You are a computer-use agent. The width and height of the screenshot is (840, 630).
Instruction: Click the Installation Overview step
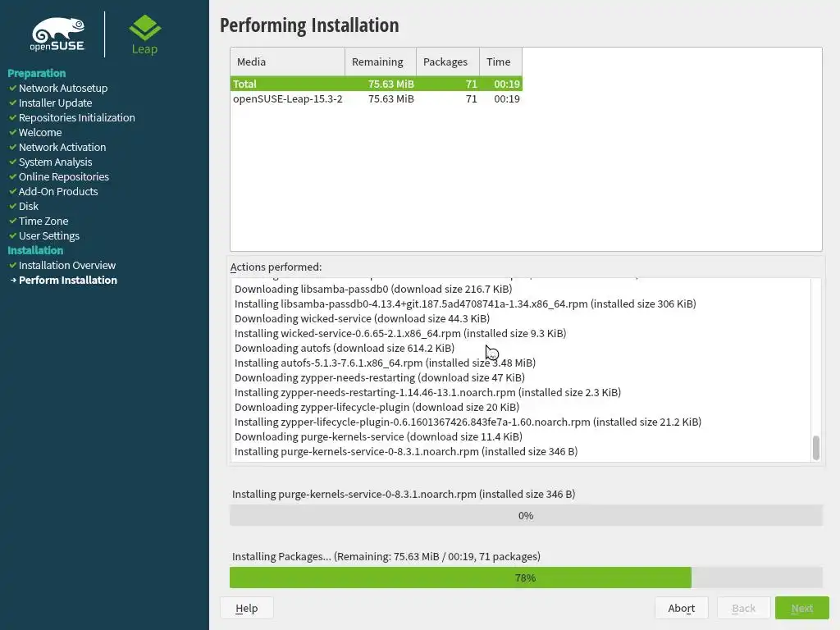[67, 265]
